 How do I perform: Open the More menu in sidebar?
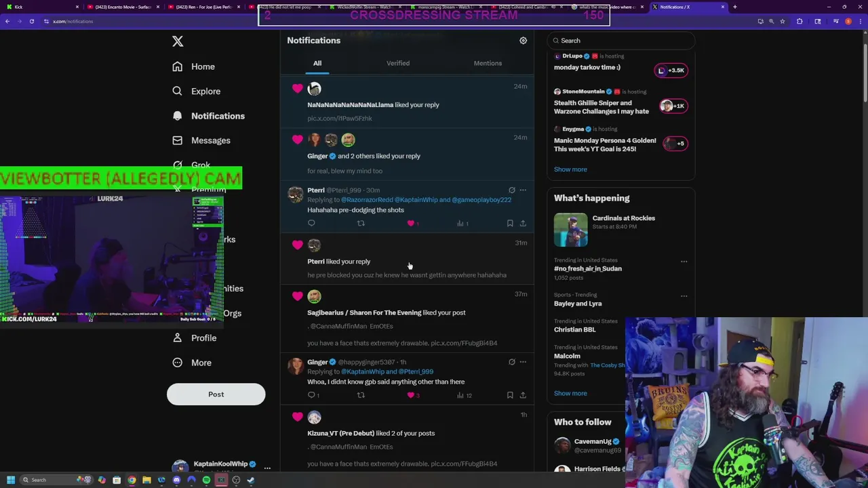(x=192, y=363)
